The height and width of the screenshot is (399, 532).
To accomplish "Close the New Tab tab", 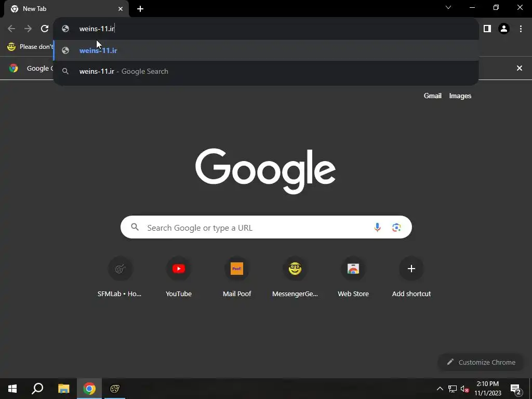I will click(121, 9).
